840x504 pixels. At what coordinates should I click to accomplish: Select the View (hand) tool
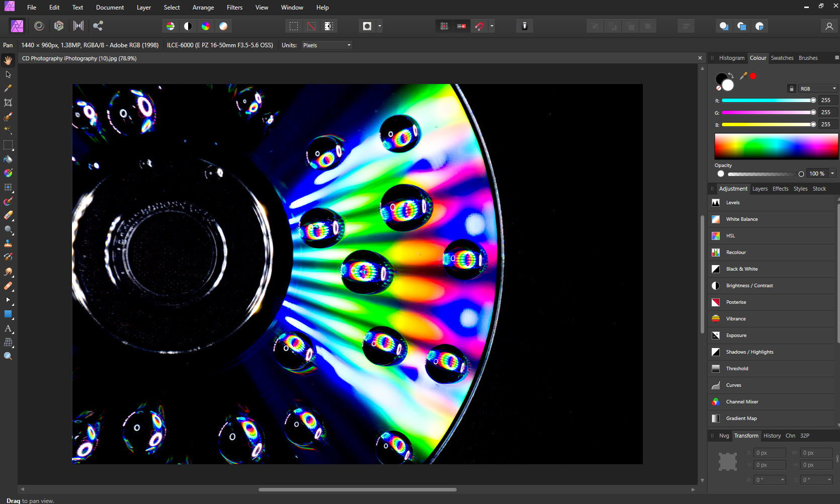pyautogui.click(x=8, y=60)
